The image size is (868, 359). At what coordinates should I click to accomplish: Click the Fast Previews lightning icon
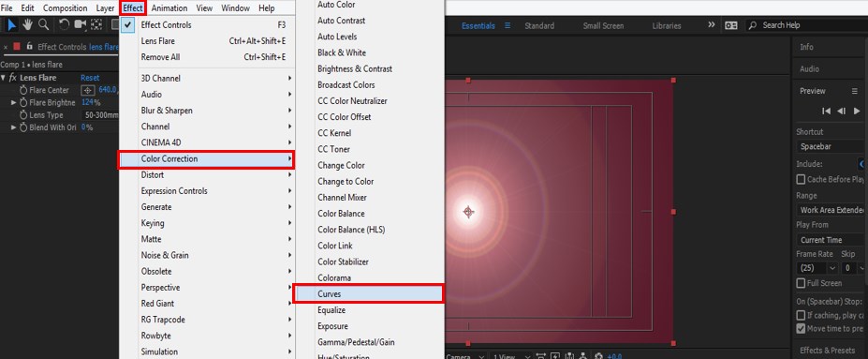pos(555,355)
